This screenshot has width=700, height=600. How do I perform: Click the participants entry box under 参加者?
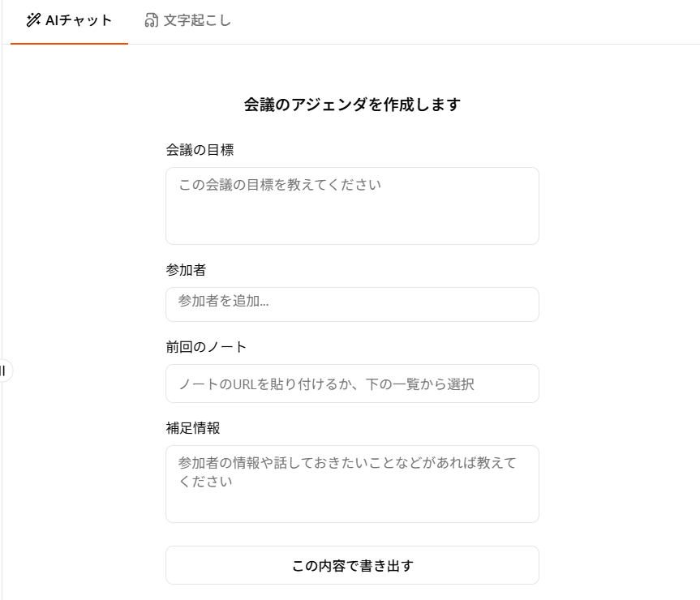352,304
